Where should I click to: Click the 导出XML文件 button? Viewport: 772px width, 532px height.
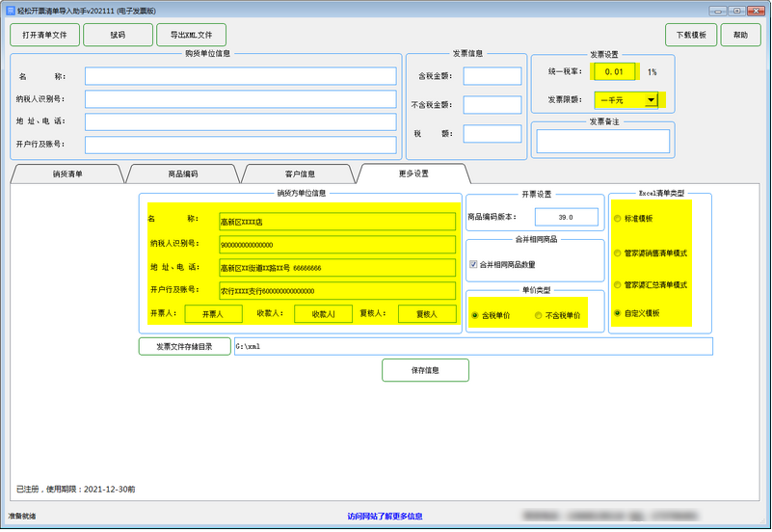click(191, 35)
